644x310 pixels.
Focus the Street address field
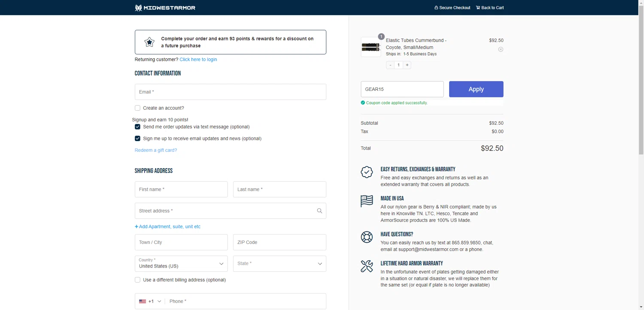pos(231,211)
